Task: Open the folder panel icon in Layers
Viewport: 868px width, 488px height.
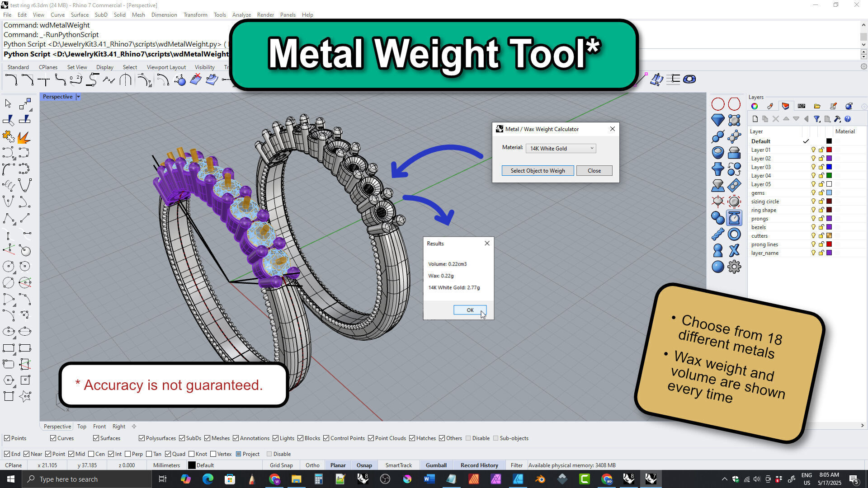Action: tap(817, 106)
